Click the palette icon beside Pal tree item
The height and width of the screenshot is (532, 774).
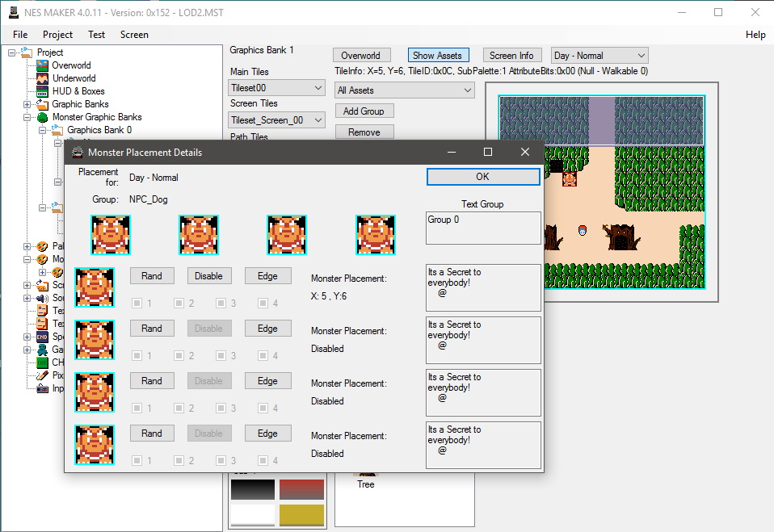tap(43, 246)
